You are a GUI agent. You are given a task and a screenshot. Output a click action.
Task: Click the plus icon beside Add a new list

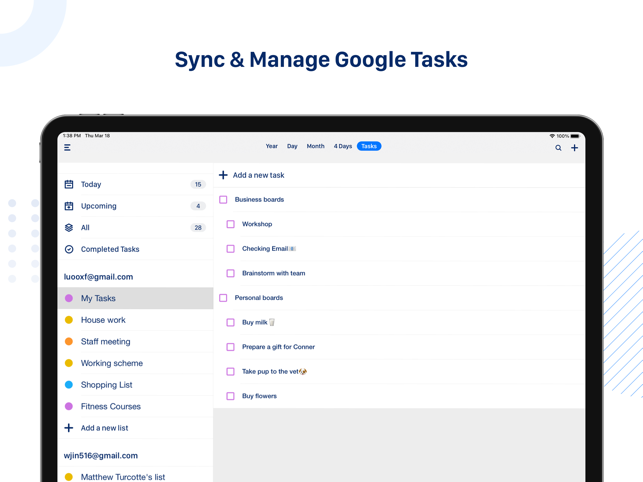[69, 428]
